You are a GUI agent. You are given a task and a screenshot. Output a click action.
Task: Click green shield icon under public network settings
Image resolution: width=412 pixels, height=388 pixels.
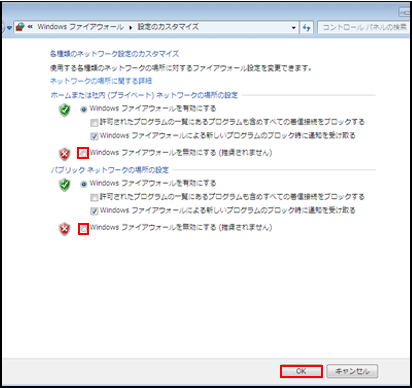[x=65, y=184]
